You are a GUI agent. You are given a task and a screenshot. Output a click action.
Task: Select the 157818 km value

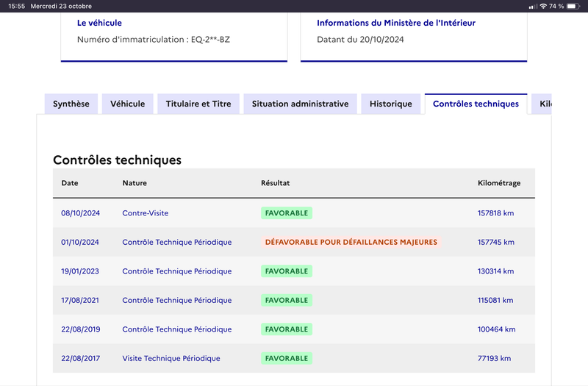pyautogui.click(x=495, y=213)
